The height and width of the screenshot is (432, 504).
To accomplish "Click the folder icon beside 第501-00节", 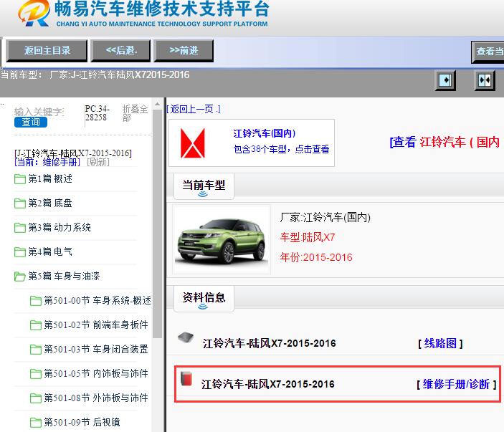I will (35, 301).
